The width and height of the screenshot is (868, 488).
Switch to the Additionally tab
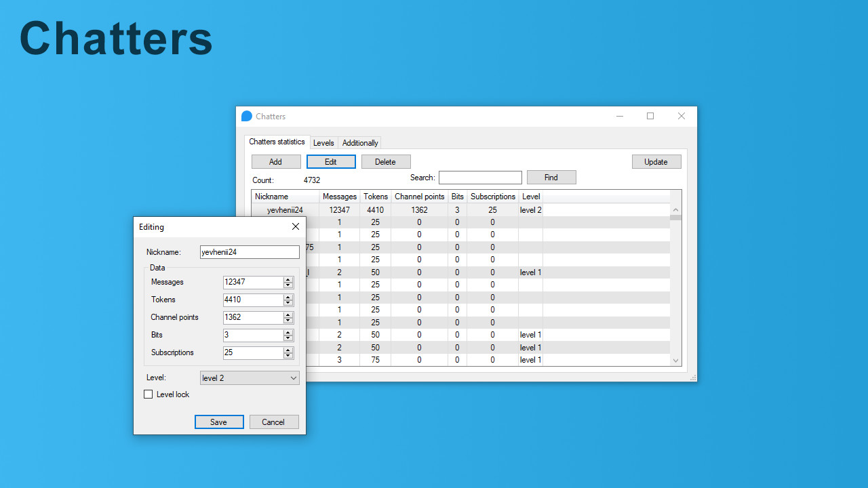click(x=359, y=142)
